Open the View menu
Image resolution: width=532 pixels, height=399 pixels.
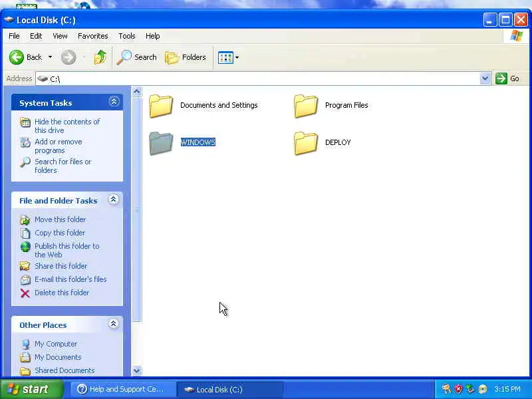click(60, 36)
